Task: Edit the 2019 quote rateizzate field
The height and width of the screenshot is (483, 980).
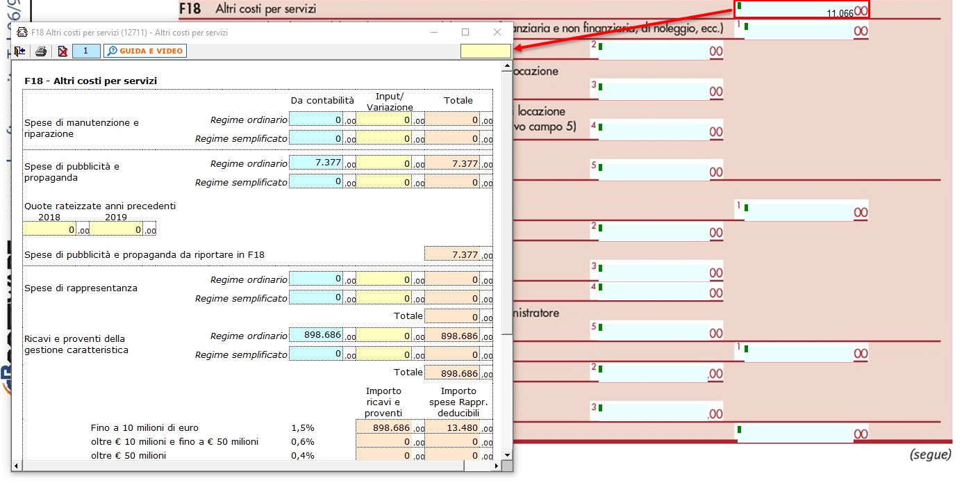Action: 117,229
